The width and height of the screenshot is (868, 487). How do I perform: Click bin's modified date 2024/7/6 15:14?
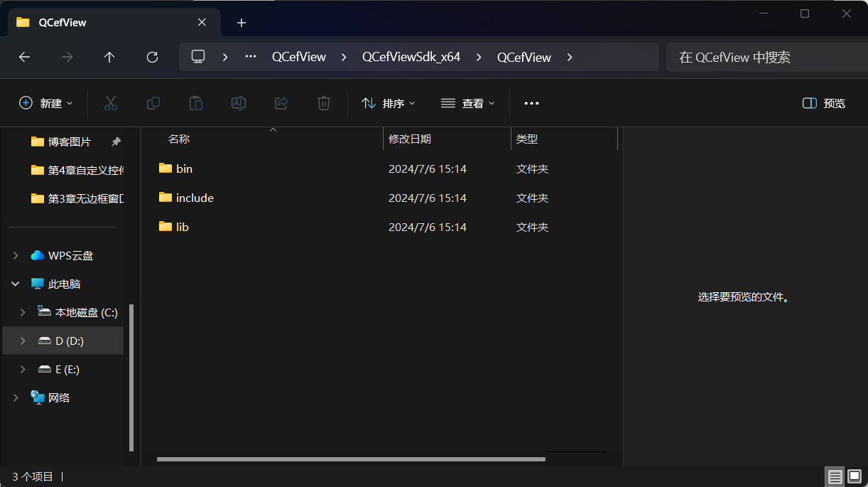(x=428, y=168)
